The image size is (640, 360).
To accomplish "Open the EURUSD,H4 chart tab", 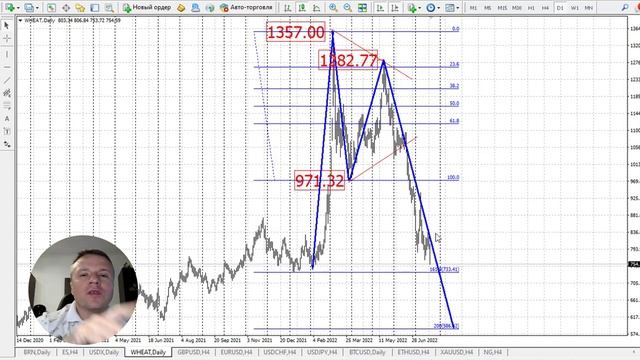I will click(236, 352).
